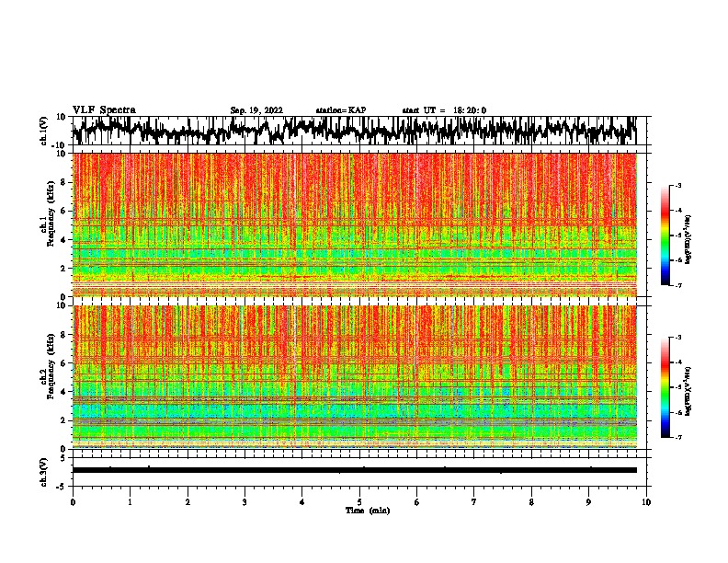This screenshot has width=728, height=563.
Task: Click the ch.1 spectrogram color scale bar
Action: 665,236
